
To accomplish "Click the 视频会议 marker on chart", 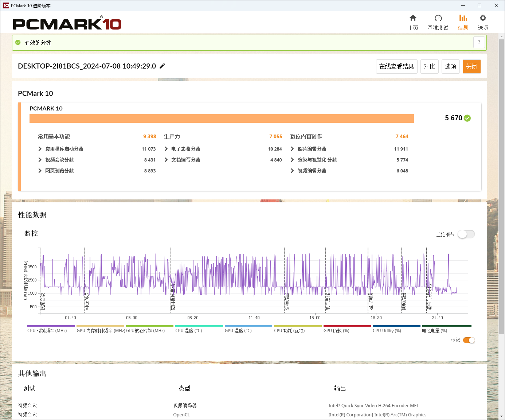I will click(x=43, y=302).
